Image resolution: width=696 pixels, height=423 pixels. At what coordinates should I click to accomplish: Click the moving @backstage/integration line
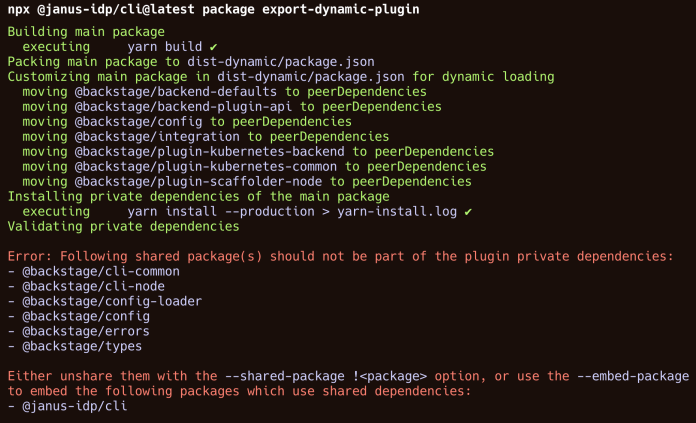click(205, 137)
